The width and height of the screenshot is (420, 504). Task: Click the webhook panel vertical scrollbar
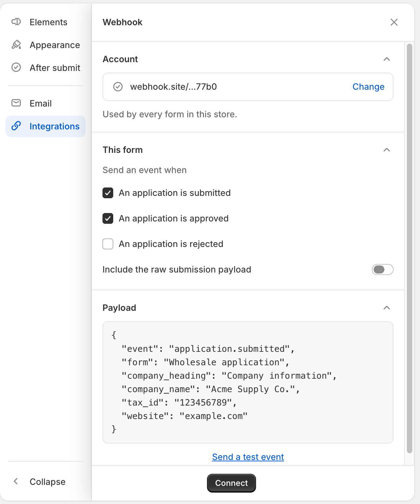pos(410,249)
